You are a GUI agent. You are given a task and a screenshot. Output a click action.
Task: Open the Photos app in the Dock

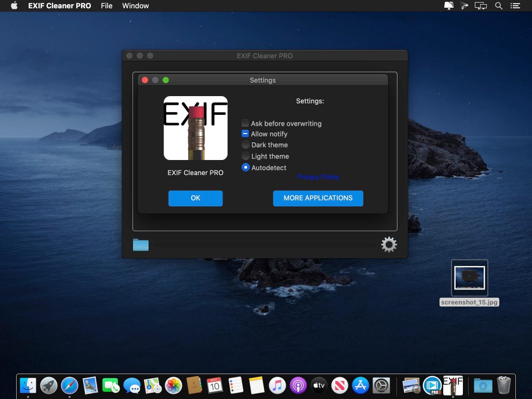click(x=173, y=385)
